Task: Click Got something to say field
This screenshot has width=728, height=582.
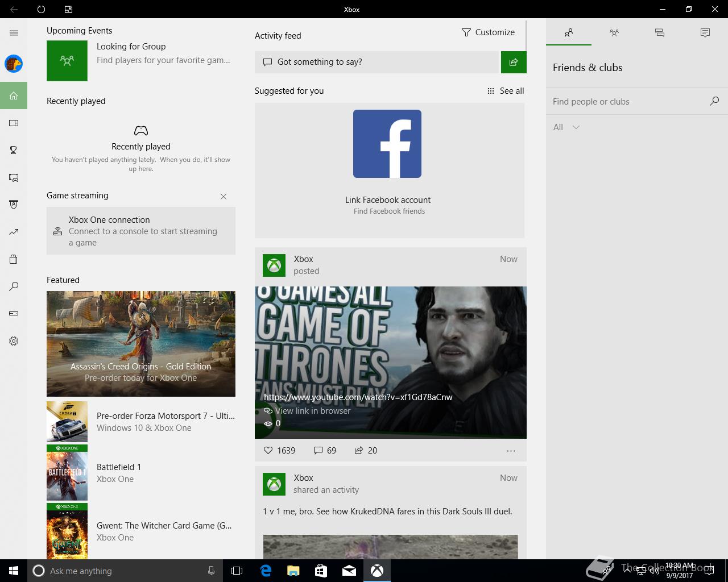Action: 377,62
